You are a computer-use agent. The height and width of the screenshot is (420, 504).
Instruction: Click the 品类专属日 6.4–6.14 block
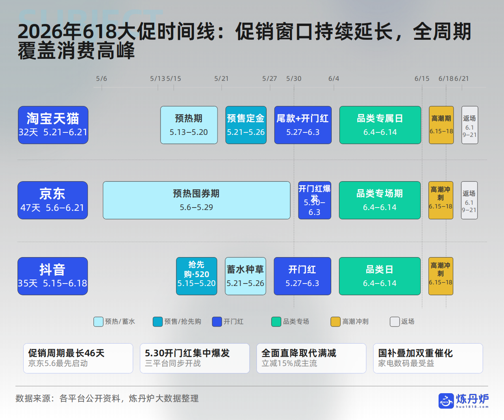point(380,125)
